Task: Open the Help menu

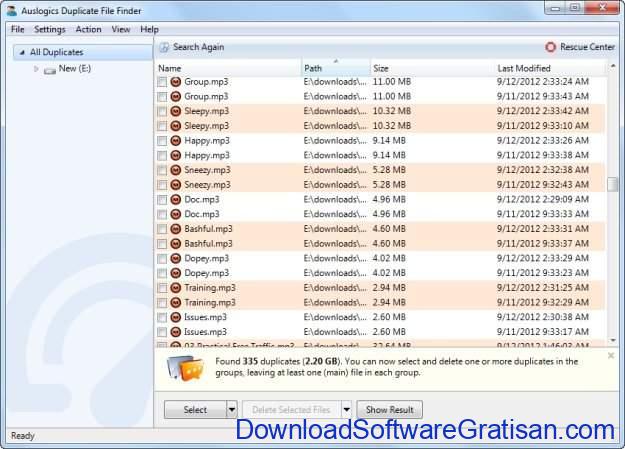Action: click(x=149, y=30)
